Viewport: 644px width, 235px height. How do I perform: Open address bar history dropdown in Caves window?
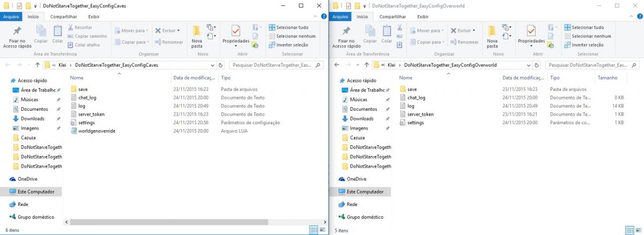point(213,65)
